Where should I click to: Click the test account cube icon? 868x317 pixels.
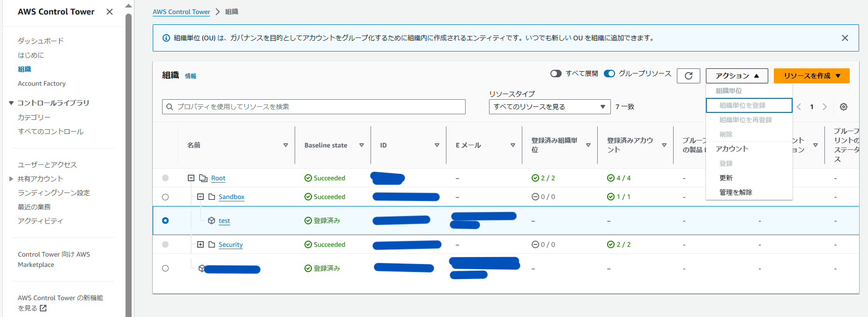pyautogui.click(x=211, y=221)
